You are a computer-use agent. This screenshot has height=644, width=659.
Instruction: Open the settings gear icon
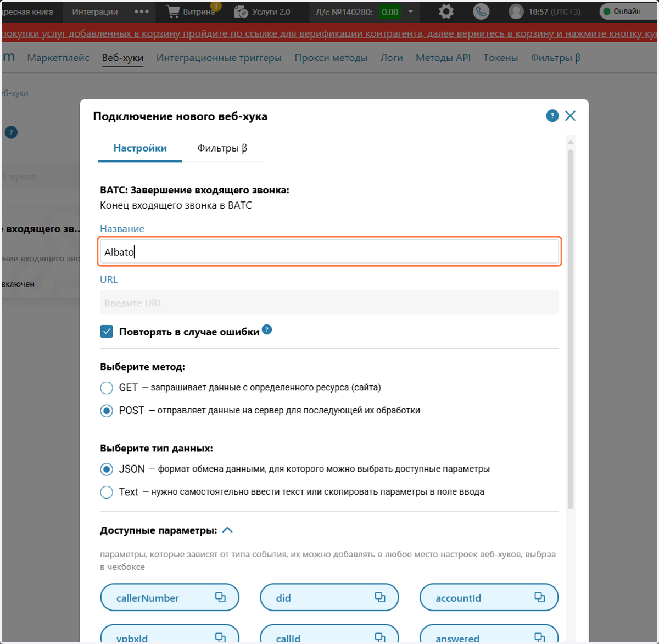[x=446, y=11]
